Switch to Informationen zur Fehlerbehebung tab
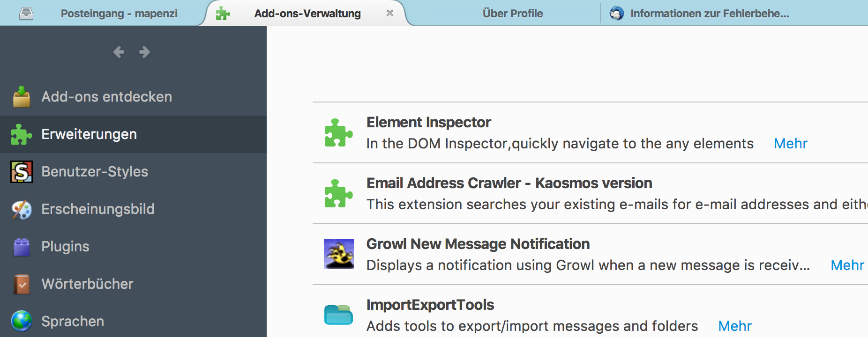 [x=709, y=14]
